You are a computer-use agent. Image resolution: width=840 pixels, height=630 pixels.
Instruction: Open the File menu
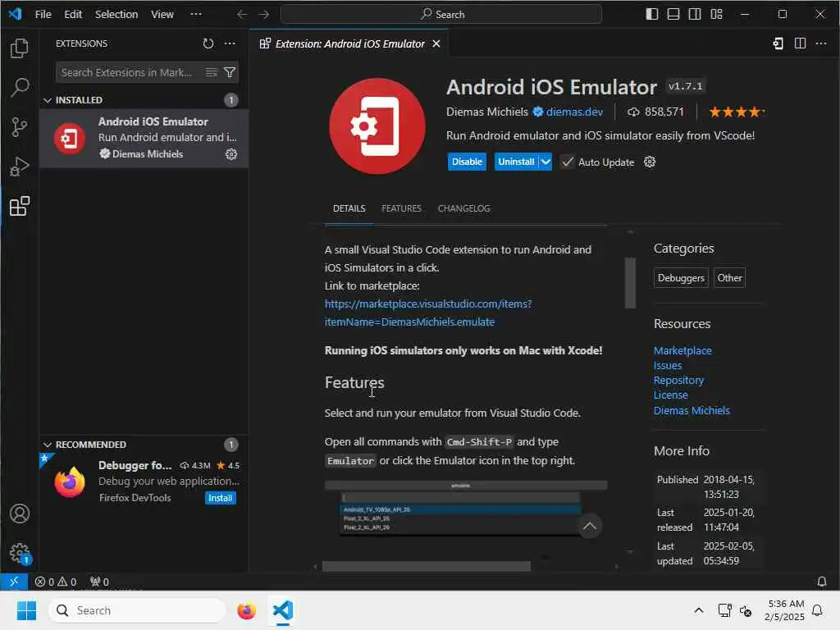(43, 15)
